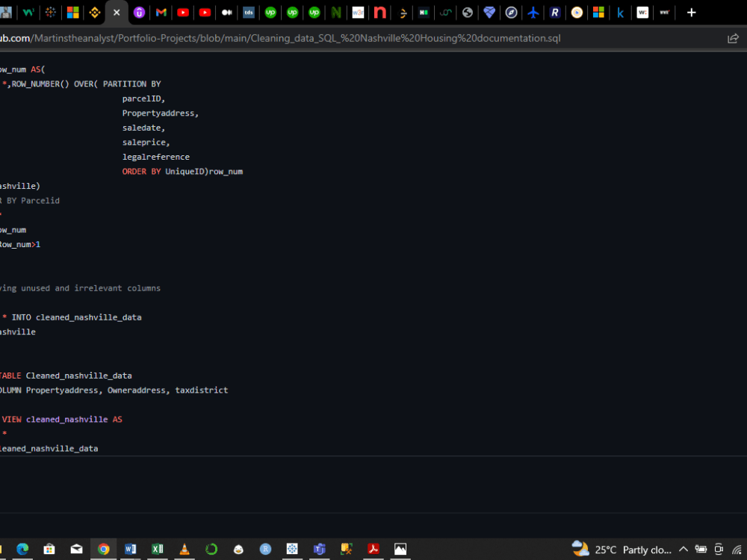Open the weather widget showing 25°C

coord(622,550)
